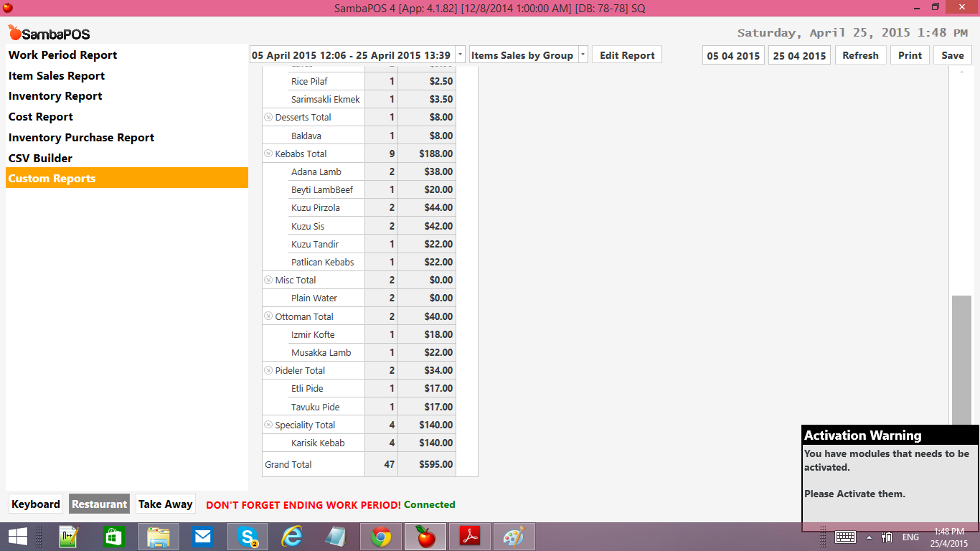The width and height of the screenshot is (980, 551).
Task: Launch Internet Explorer from the taskbar
Action: (x=291, y=536)
